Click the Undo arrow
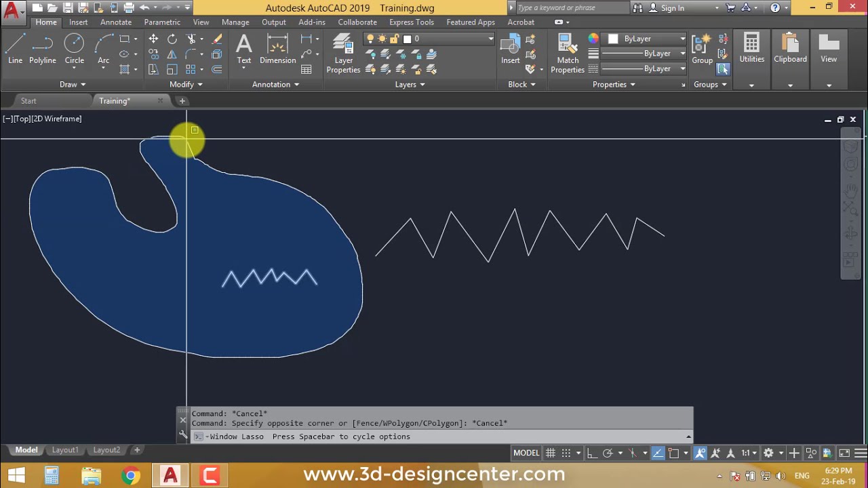 point(144,8)
